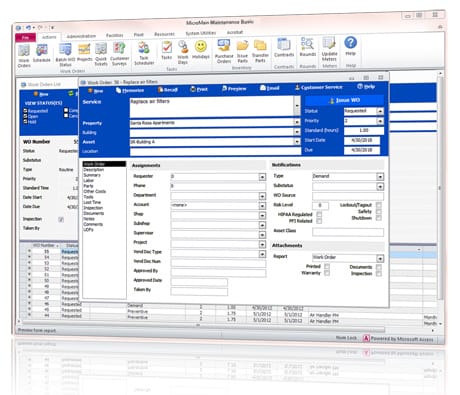
Task: Toggle Hold status checkbox in Work Orders List
Action: (25, 121)
